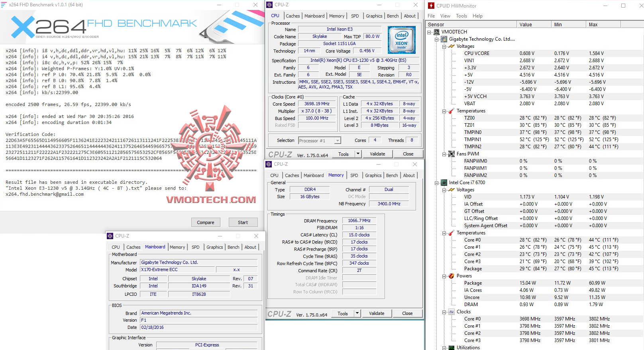Viewport: 644px width, 350px height.
Task: Click the Intel Core i7 6700 chip icon
Action: coord(444,183)
